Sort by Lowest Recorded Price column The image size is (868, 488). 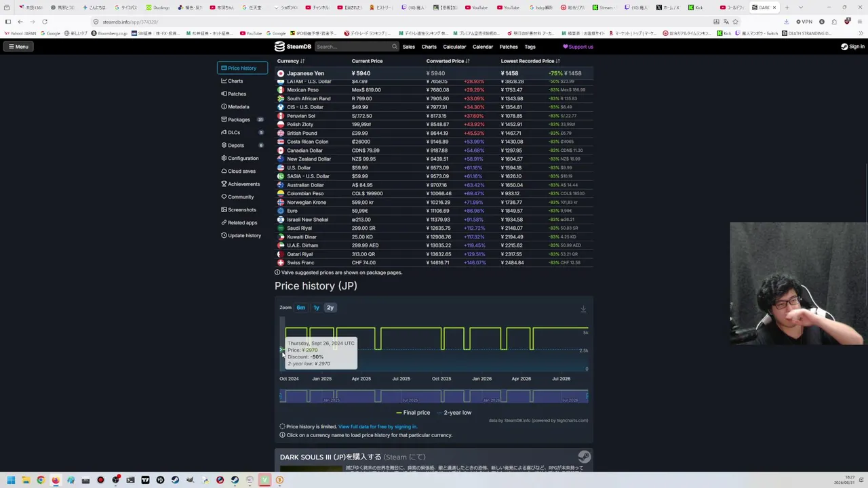[530, 61]
